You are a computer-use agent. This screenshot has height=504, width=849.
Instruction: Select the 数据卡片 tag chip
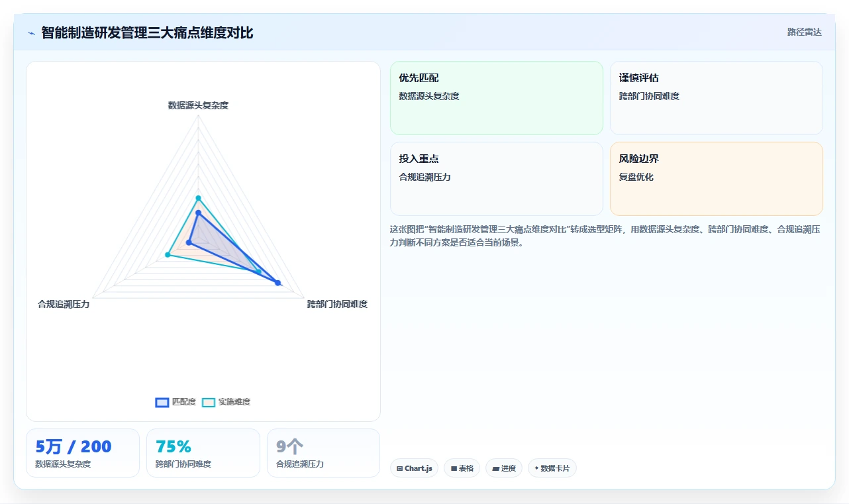[x=552, y=468]
